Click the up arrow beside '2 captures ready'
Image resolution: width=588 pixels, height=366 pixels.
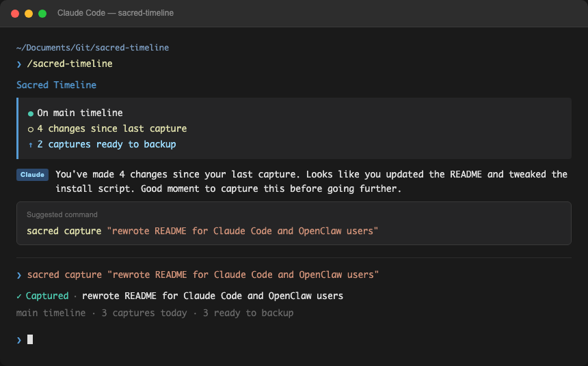(31, 145)
